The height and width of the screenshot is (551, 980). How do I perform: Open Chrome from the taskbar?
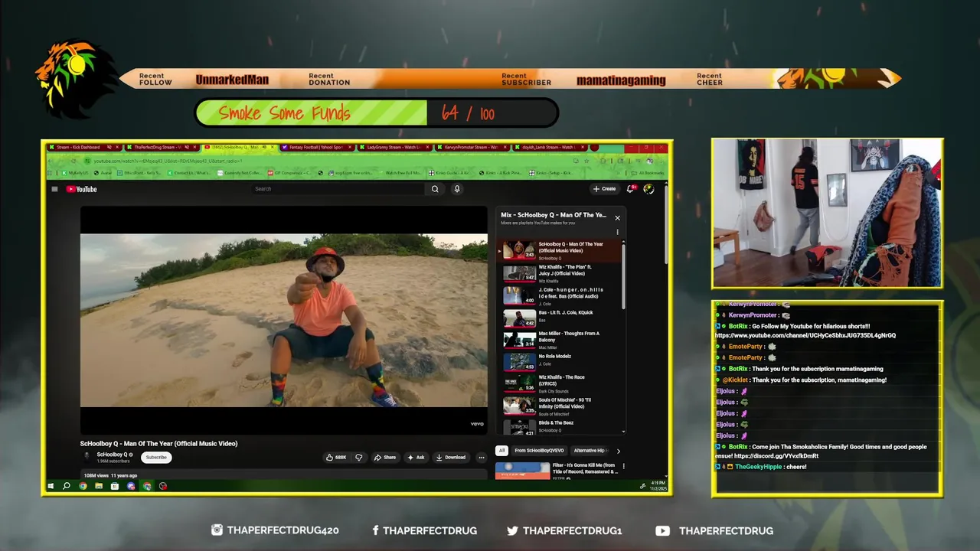83,486
